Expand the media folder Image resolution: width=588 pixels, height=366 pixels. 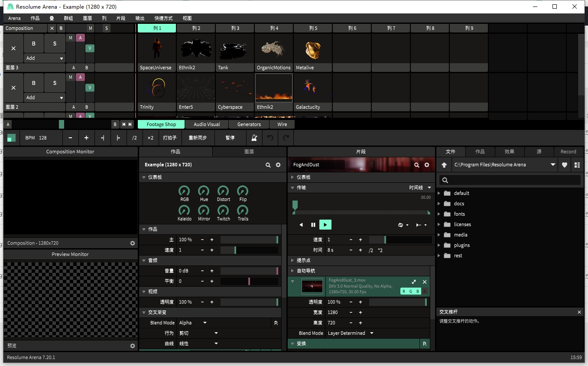(439, 235)
